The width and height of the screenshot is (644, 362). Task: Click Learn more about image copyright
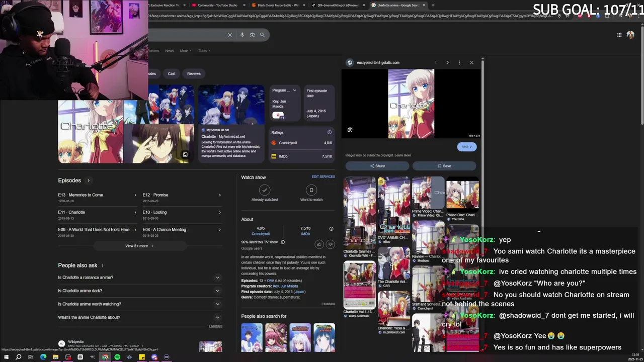(x=403, y=155)
